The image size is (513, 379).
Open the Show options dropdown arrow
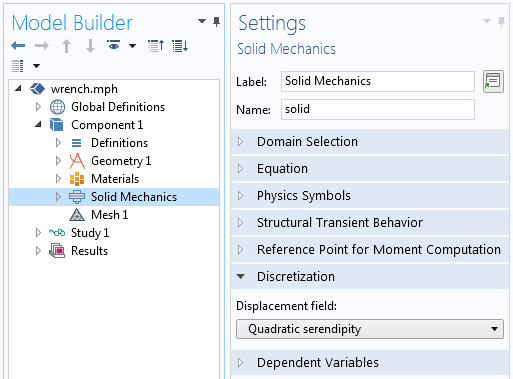(x=132, y=46)
